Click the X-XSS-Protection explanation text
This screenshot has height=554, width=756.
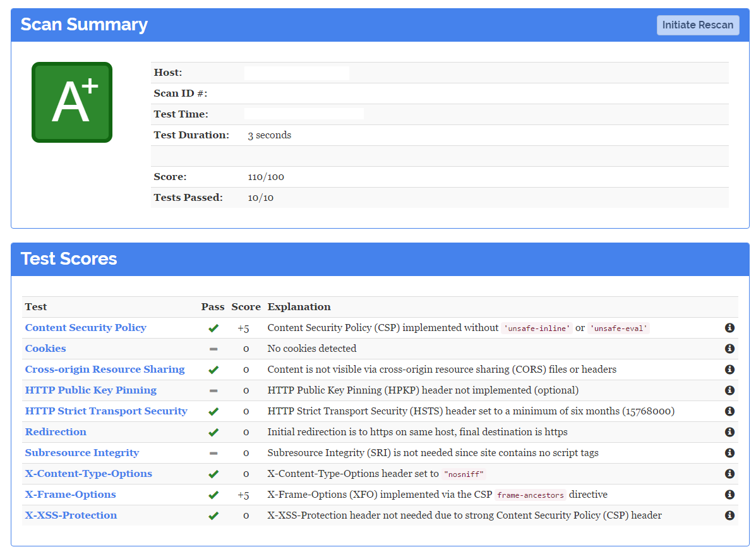pos(464,515)
